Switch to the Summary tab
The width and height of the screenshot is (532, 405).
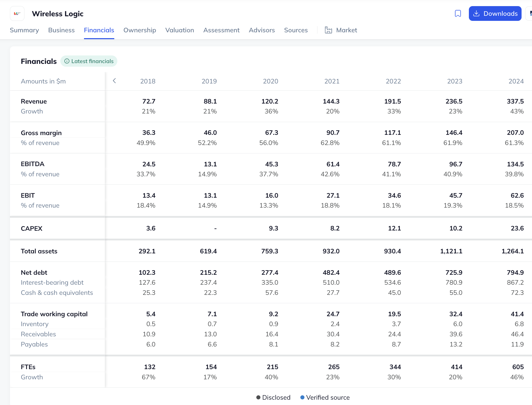pos(24,30)
